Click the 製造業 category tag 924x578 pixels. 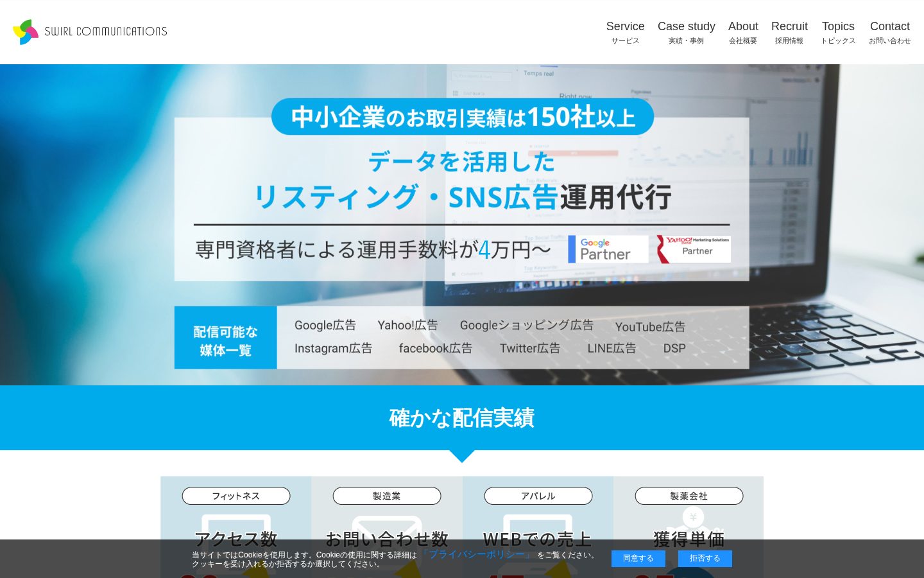[x=387, y=496]
